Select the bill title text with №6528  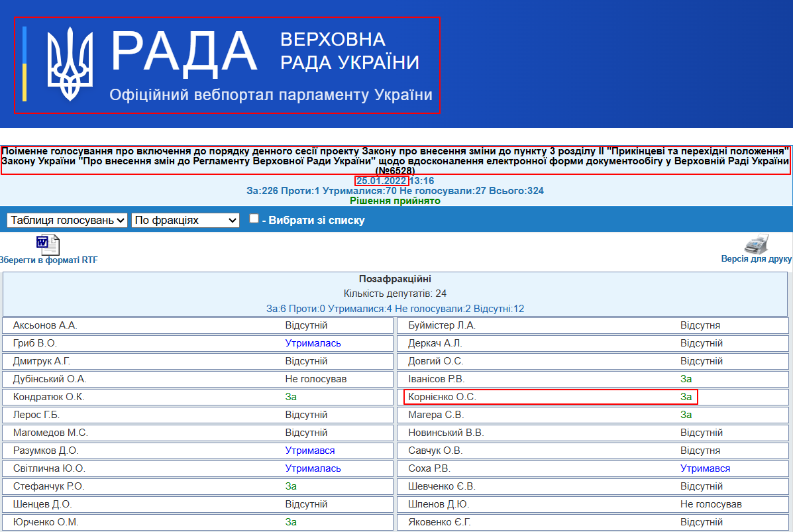coord(396,161)
